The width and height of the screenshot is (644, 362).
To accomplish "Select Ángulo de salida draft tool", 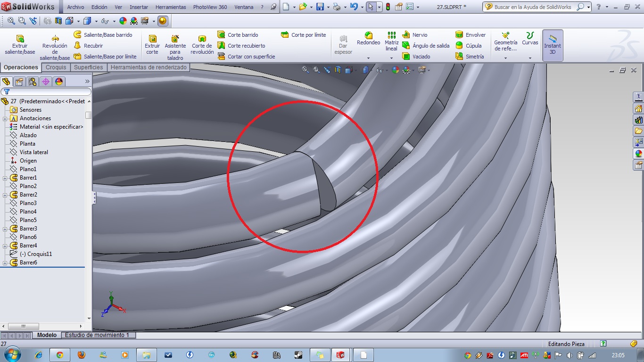I will 426,46.
